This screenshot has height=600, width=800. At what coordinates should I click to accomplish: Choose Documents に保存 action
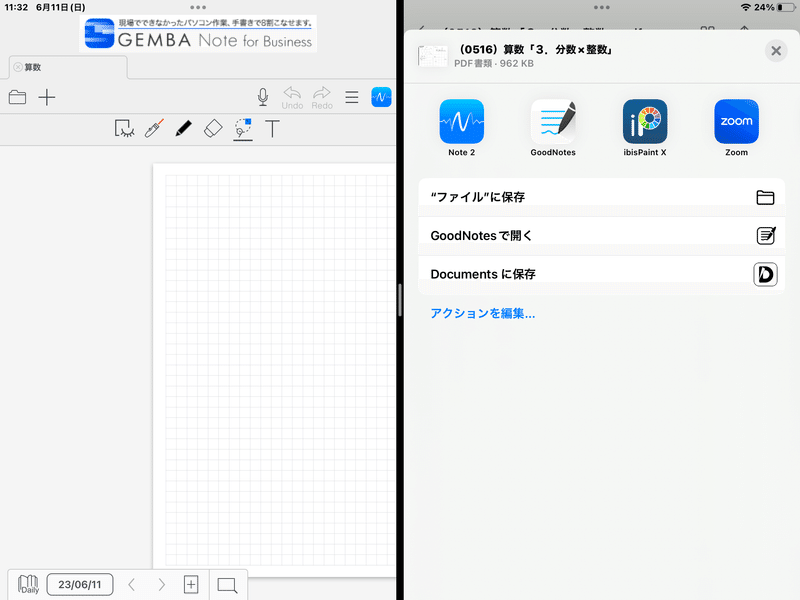pyautogui.click(x=602, y=274)
